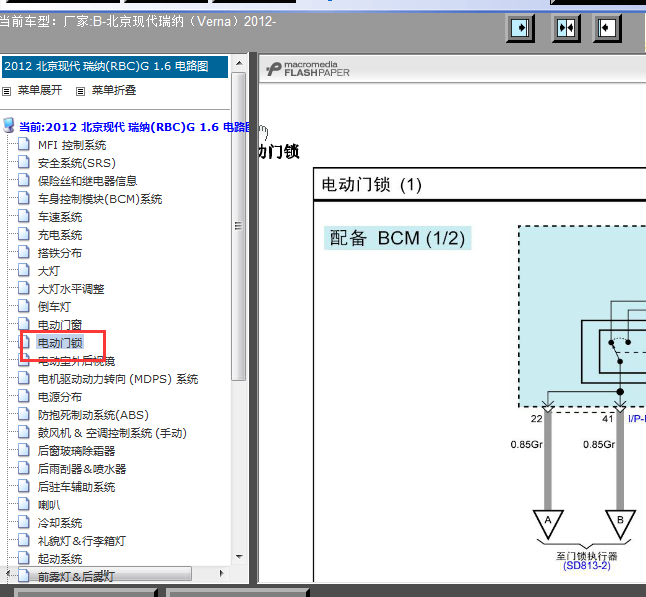The image size is (646, 597).
Task: Click the page icon beside 大灯
Action: 23,271
